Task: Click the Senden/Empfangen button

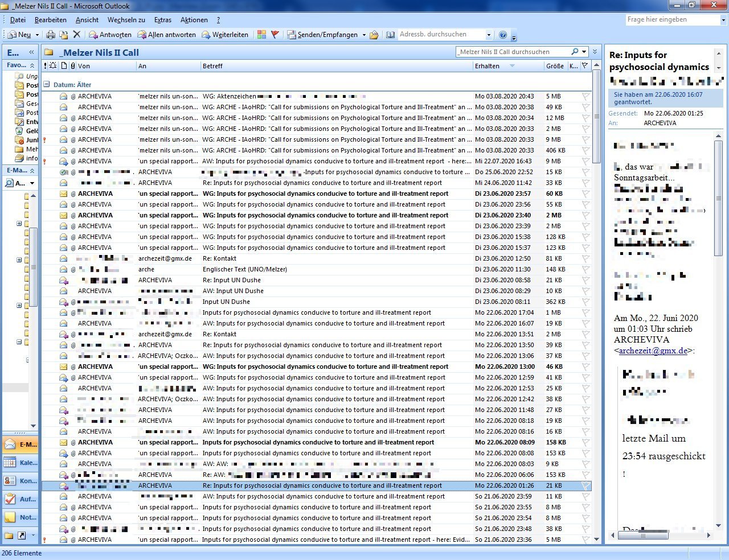Action: tap(322, 35)
